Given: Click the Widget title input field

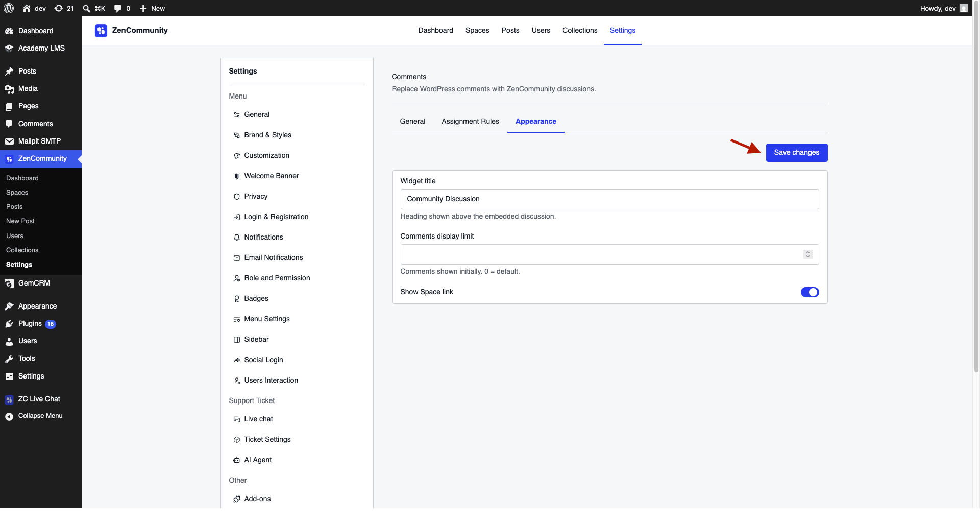Looking at the screenshot, I should 609,199.
